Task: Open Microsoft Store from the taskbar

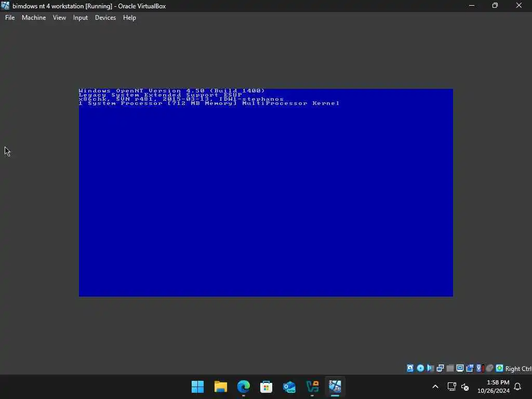Action: (x=266, y=387)
